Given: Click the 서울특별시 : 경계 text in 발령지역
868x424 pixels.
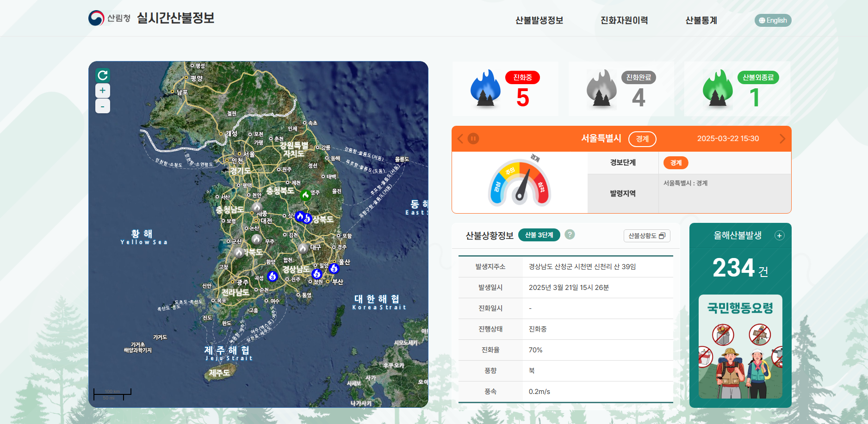Looking at the screenshot, I should coord(685,183).
